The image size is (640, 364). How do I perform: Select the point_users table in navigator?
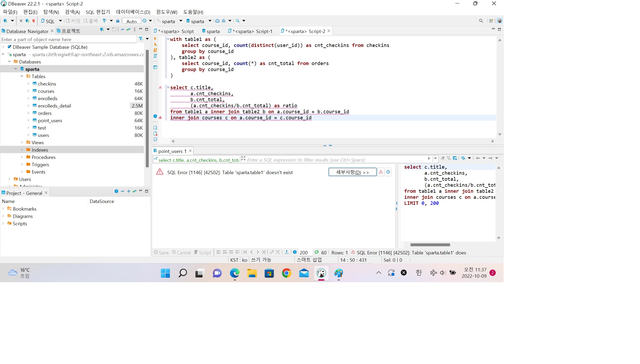coord(50,120)
